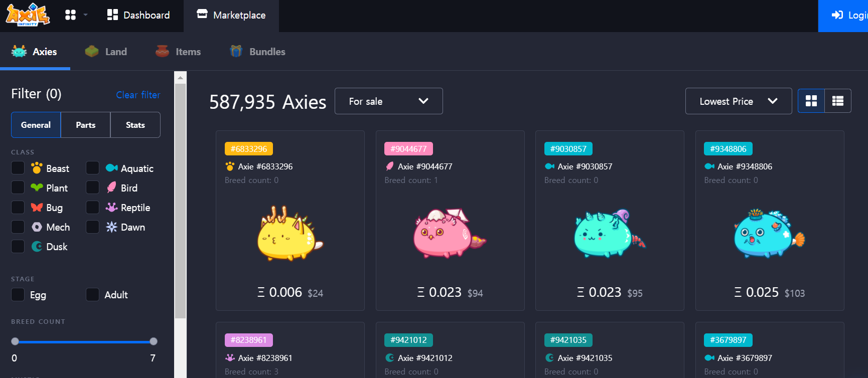Click the #8238961 ID badge

[249, 340]
